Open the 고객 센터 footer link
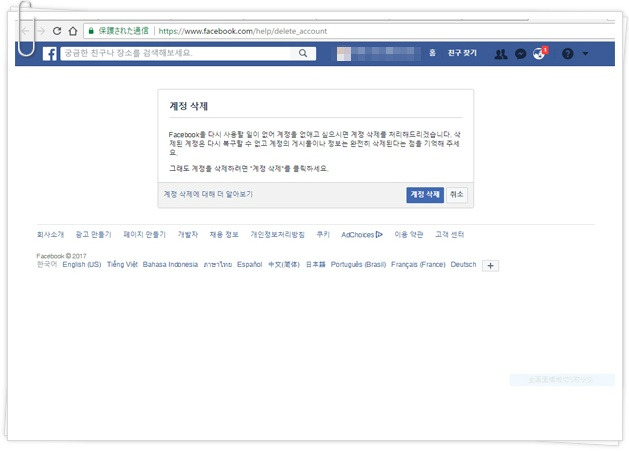The image size is (629, 451). click(x=449, y=234)
